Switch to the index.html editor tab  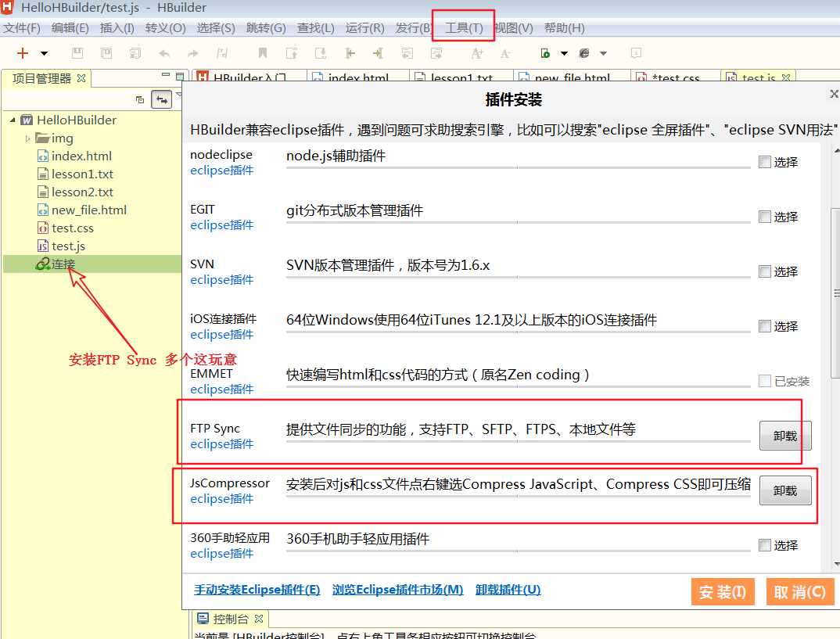point(358,77)
